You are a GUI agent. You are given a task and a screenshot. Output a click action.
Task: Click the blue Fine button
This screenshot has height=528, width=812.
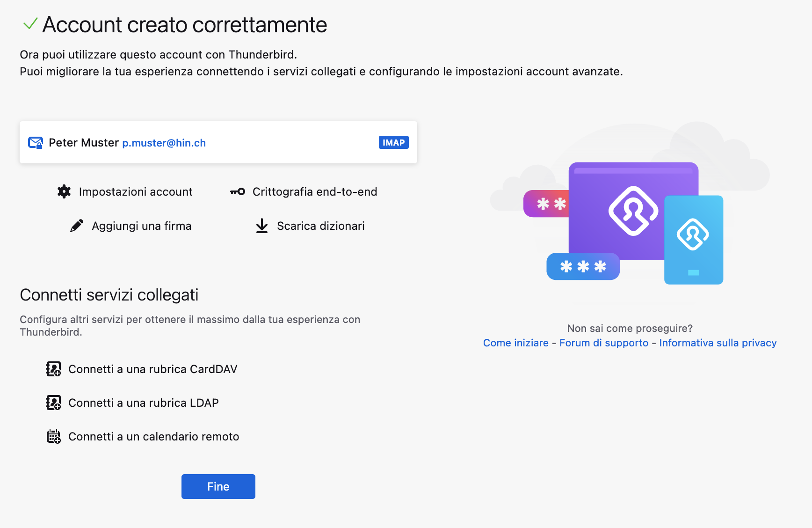coord(218,486)
